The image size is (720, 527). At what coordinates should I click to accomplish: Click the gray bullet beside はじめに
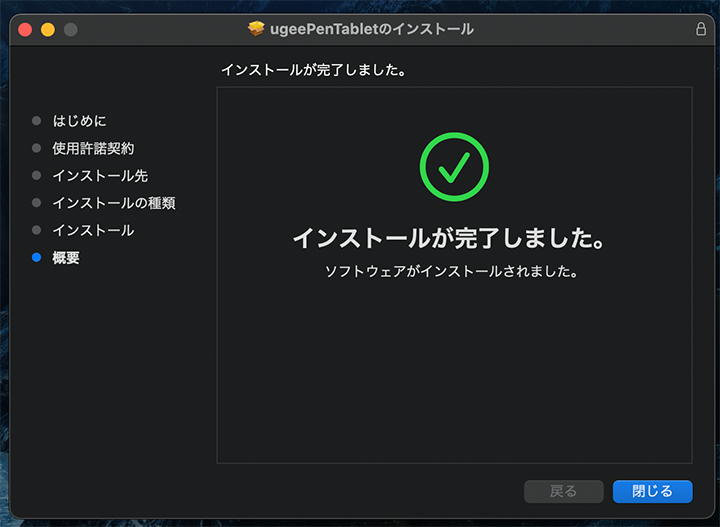37,121
